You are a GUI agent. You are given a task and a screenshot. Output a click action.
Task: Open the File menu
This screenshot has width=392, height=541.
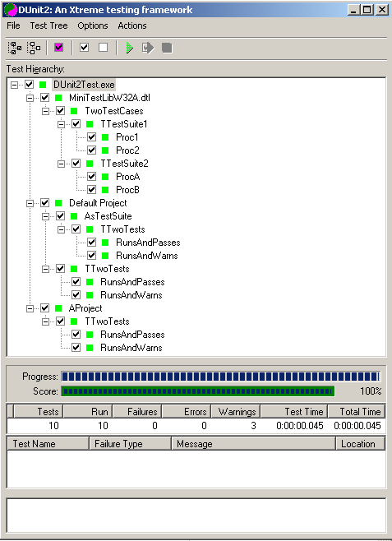[13, 25]
